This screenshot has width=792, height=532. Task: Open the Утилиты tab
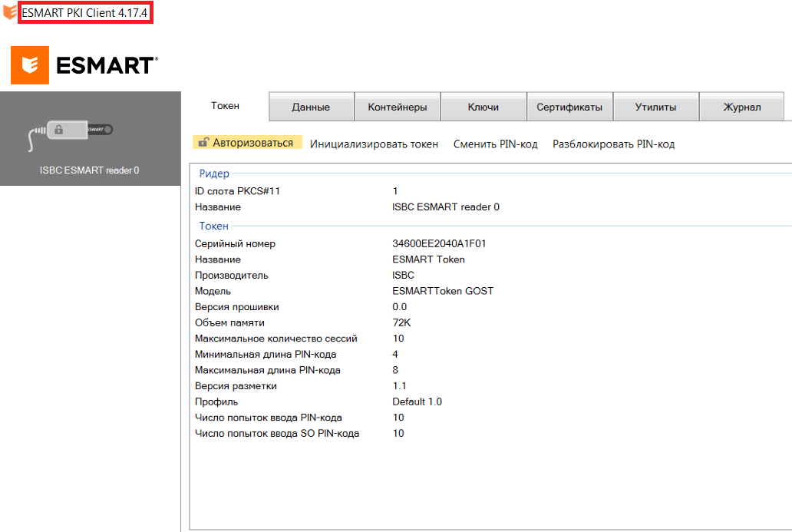coord(655,107)
